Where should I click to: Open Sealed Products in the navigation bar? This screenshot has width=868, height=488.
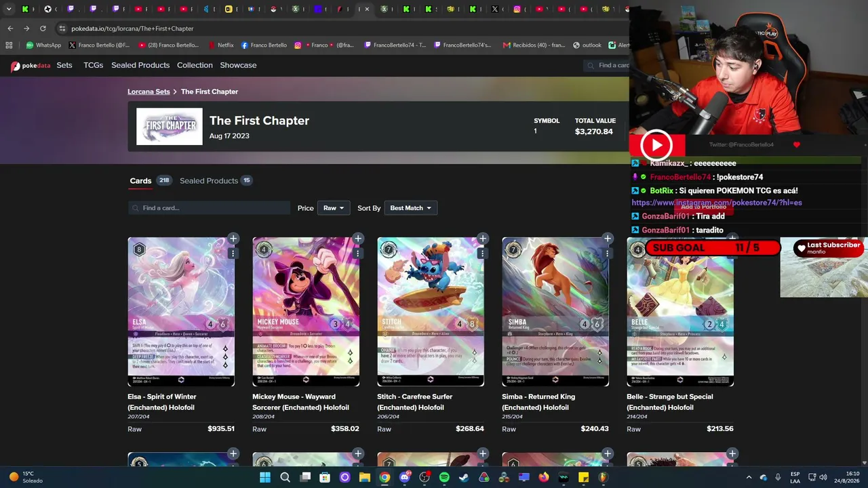click(140, 65)
